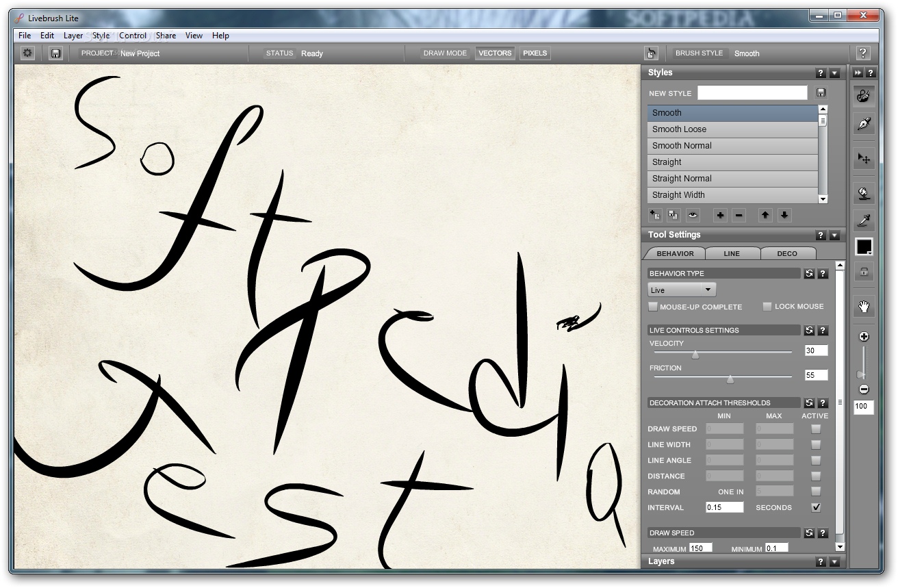Image resolution: width=898 pixels, height=588 pixels.
Task: Add a style with plus icon
Action: tap(720, 215)
